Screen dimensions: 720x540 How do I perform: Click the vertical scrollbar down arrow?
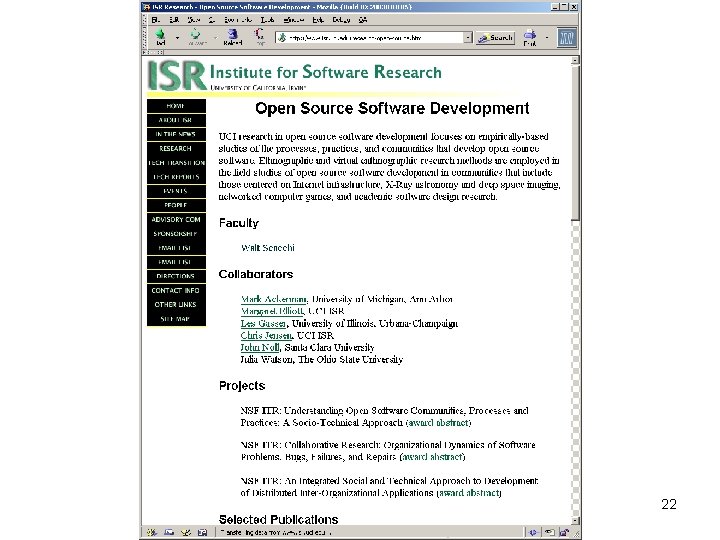(575, 520)
